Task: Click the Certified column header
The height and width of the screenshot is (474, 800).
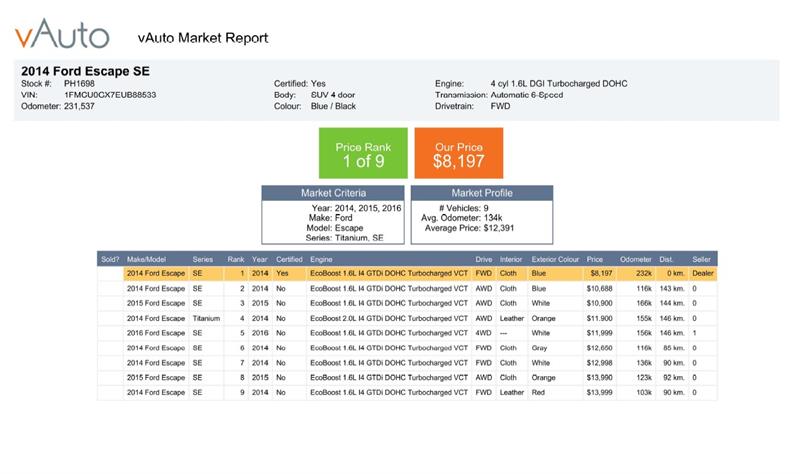Action: [289, 259]
